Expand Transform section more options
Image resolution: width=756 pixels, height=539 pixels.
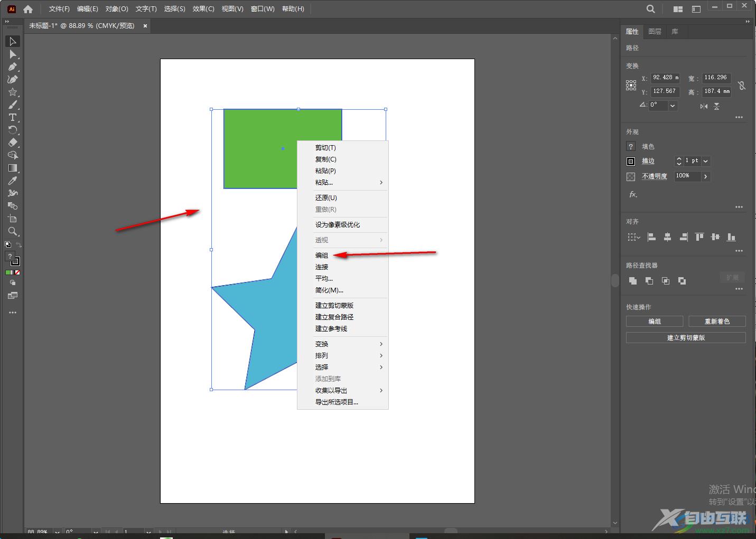click(739, 117)
